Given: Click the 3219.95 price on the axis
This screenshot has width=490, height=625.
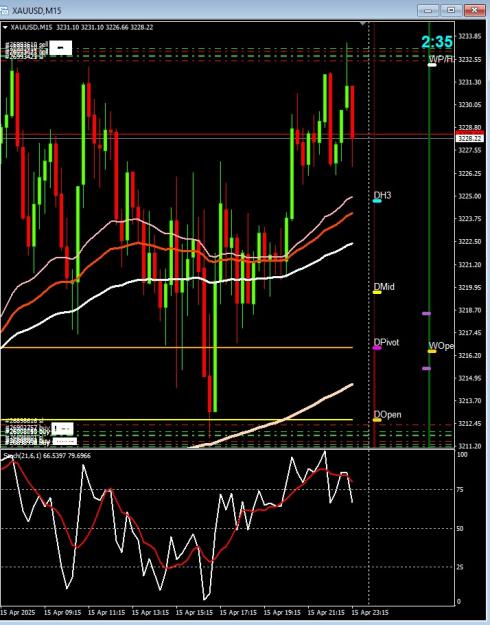Looking at the screenshot, I should 469,287.
